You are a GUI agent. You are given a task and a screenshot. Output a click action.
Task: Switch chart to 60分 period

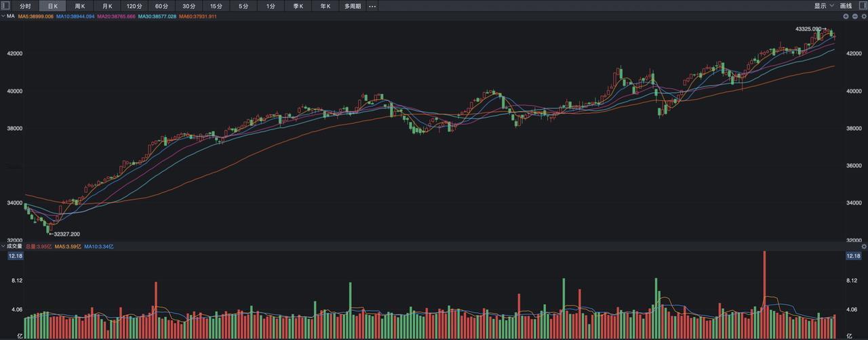(161, 6)
